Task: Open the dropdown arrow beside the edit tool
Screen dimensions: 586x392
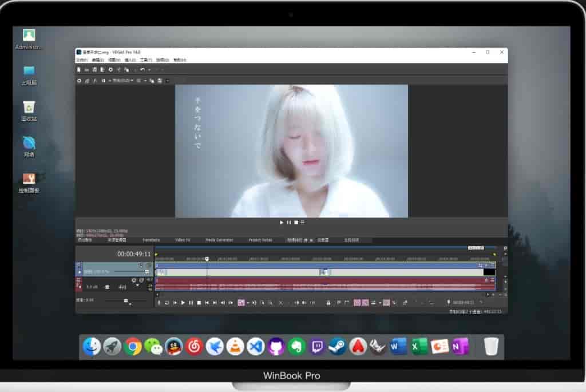Action: (248, 302)
